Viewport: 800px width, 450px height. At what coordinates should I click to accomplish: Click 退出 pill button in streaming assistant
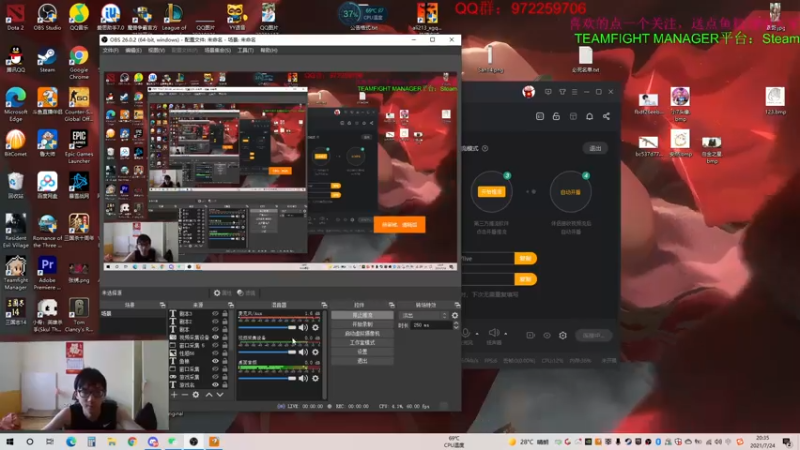pyautogui.click(x=595, y=148)
